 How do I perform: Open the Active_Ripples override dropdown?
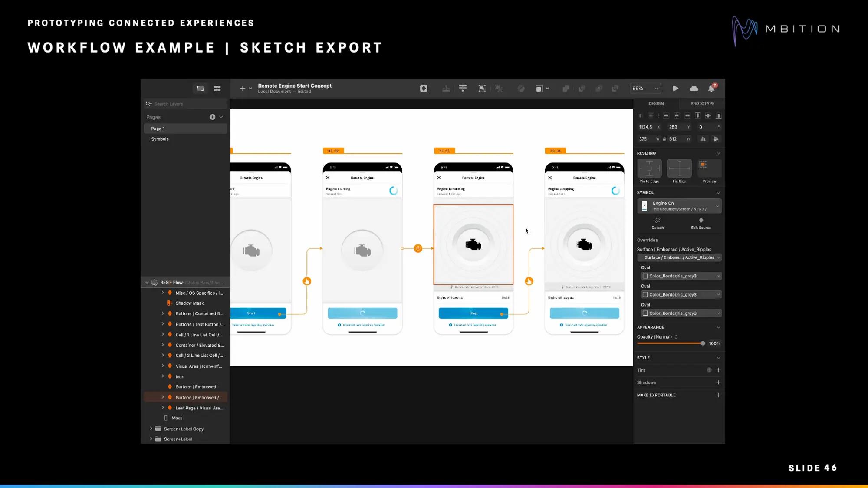point(679,257)
